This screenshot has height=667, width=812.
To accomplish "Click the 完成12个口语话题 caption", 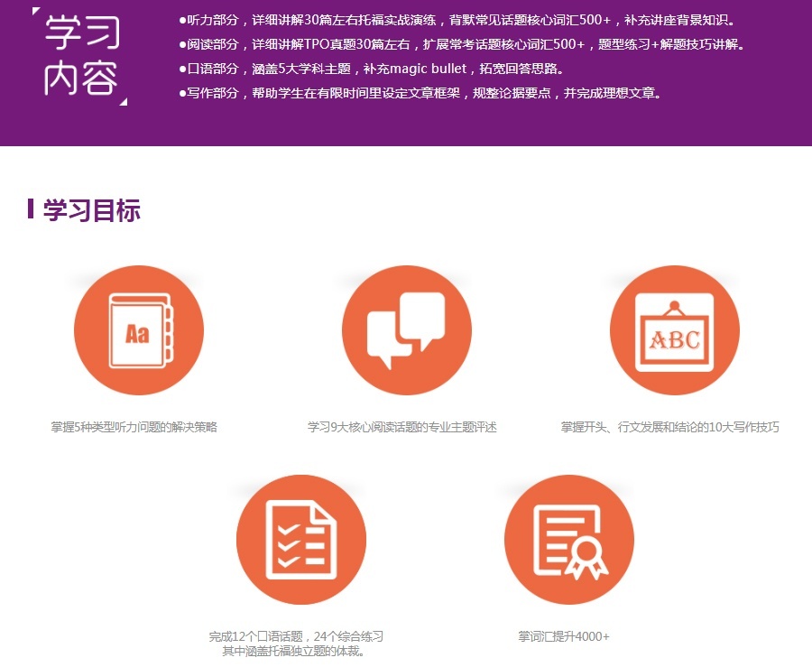I will [298, 635].
